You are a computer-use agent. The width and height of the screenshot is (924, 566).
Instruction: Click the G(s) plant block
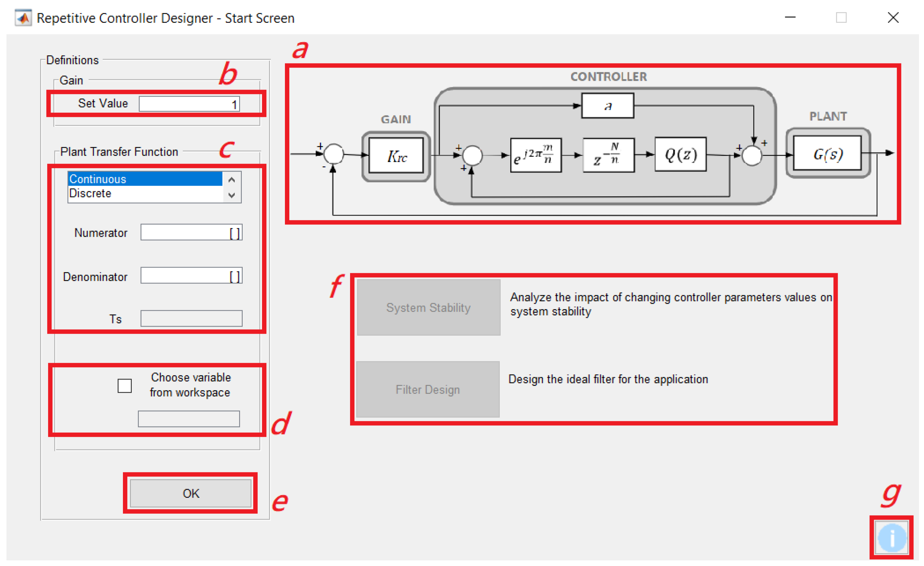827,153
